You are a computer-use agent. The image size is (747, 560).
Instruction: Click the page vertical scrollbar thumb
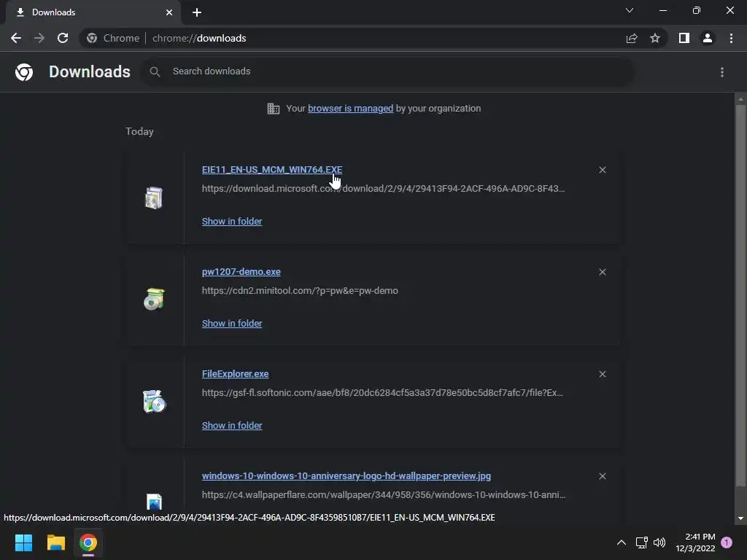[740, 295]
